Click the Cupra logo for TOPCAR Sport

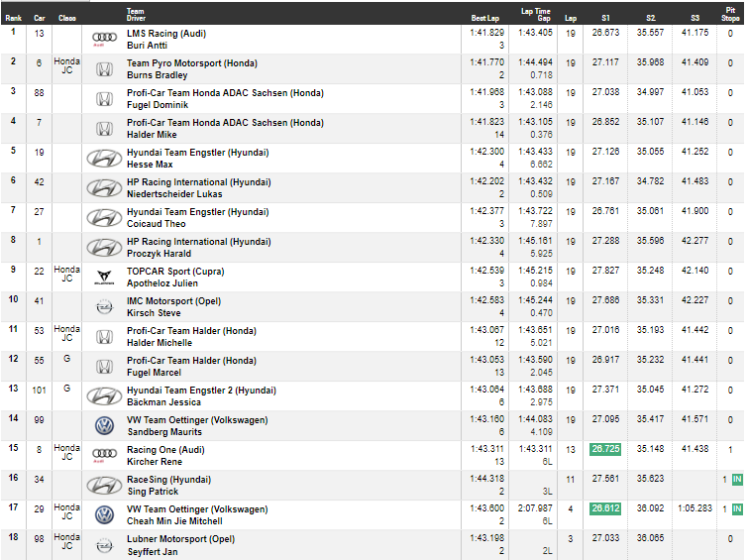[x=104, y=278]
